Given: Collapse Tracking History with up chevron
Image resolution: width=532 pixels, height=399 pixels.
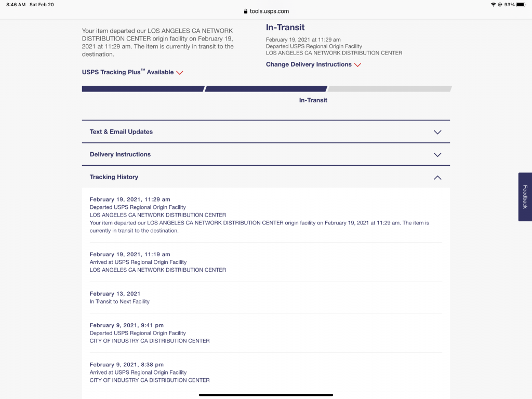Looking at the screenshot, I should pos(437,178).
